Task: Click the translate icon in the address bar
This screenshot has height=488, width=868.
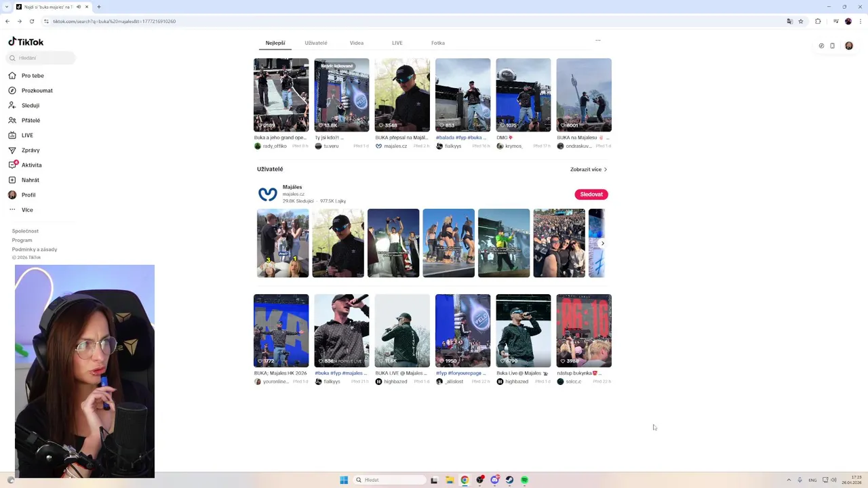Action: tap(789, 21)
